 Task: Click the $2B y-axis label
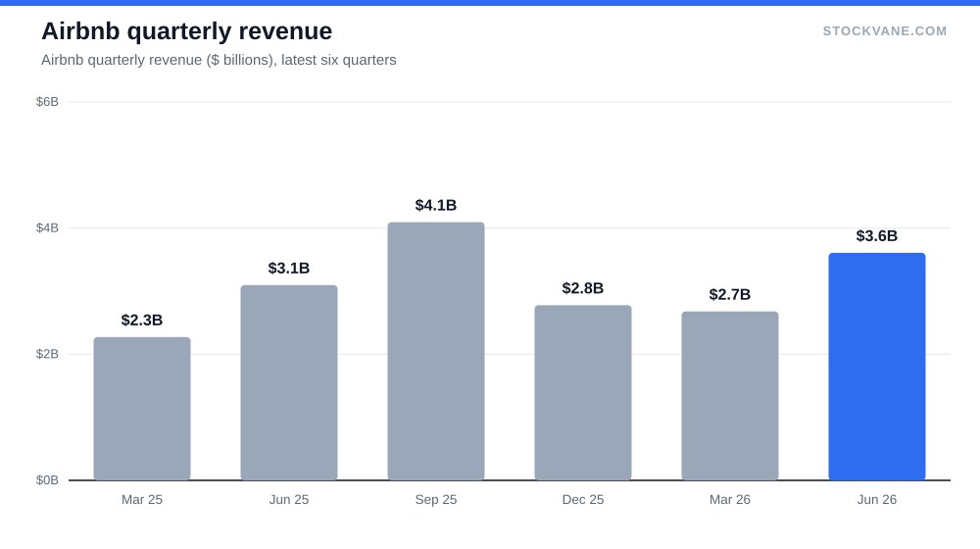pyautogui.click(x=47, y=354)
